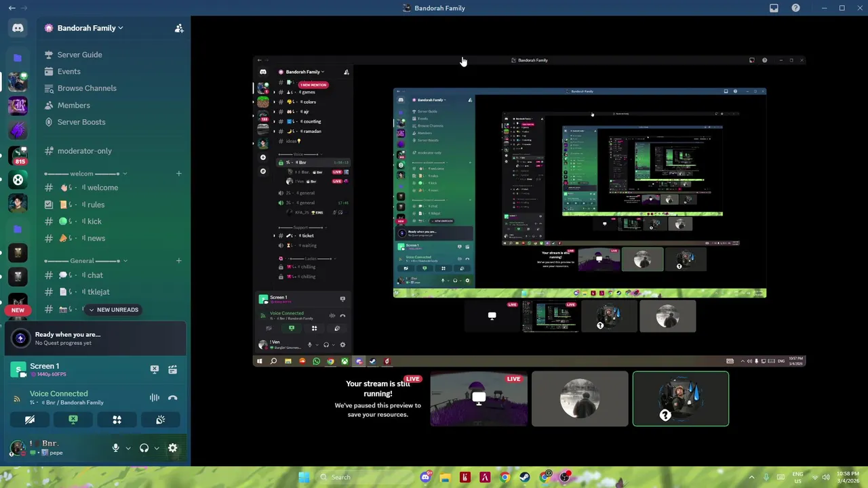The image size is (868, 488).
Task: Jump to NEW UNREADS in the channel list
Action: (112, 310)
